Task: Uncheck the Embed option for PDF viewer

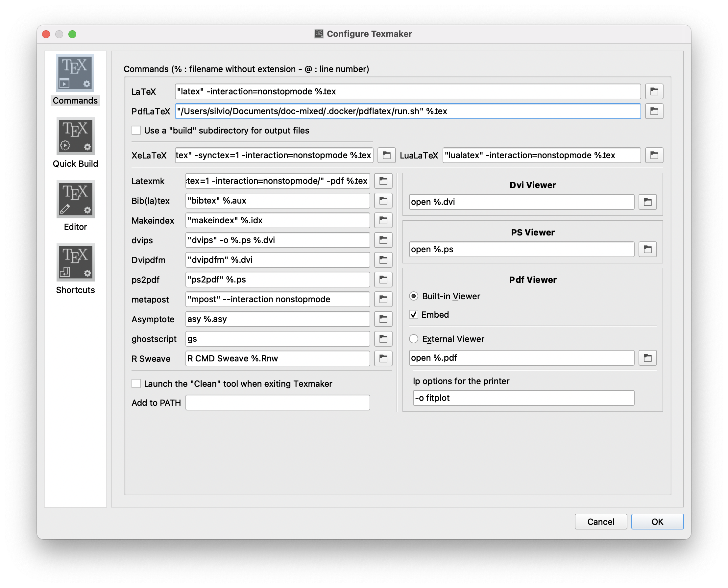Action: pyautogui.click(x=414, y=315)
